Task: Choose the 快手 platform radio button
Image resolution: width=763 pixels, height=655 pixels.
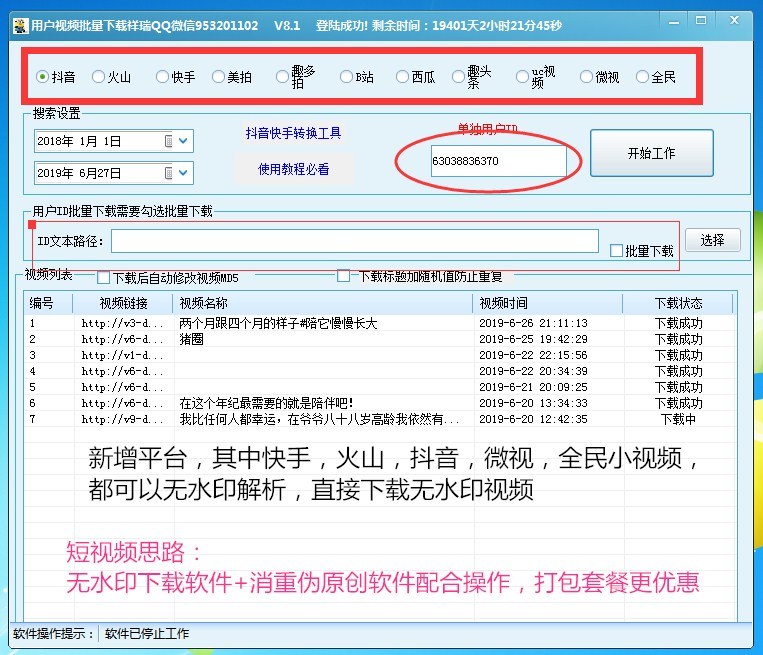Action: (162, 77)
